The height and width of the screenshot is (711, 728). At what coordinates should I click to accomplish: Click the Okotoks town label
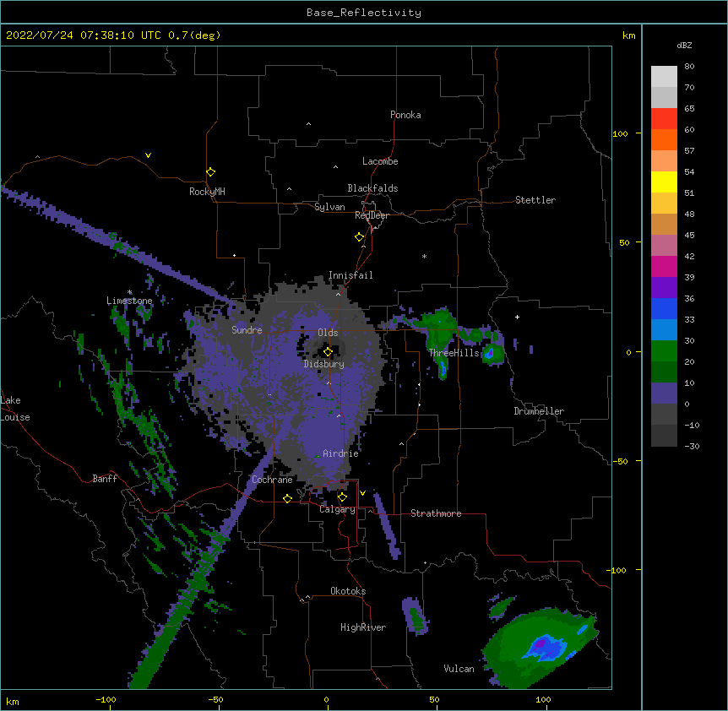point(348,591)
